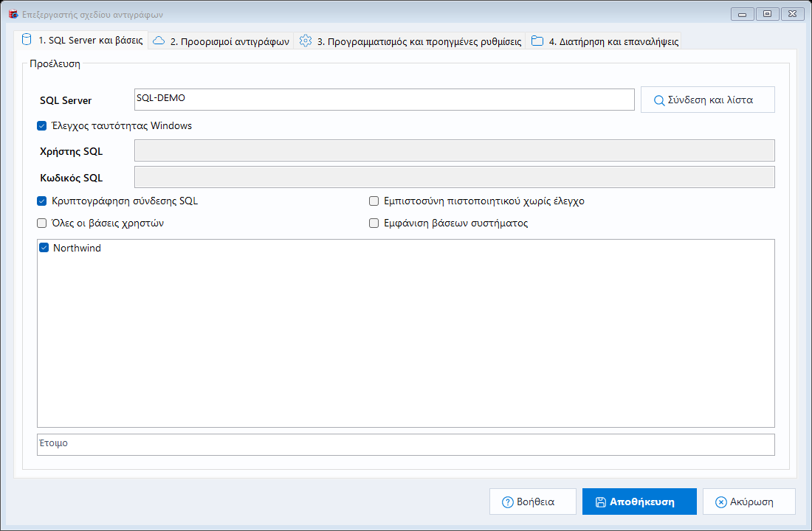Cancel with the Ακύρωση button

coord(749,502)
